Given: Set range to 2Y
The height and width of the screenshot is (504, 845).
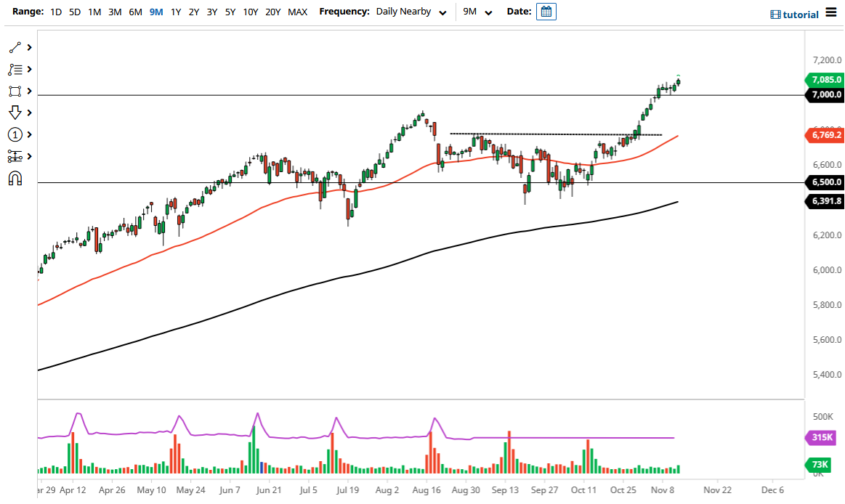Looking at the screenshot, I should tap(194, 12).
